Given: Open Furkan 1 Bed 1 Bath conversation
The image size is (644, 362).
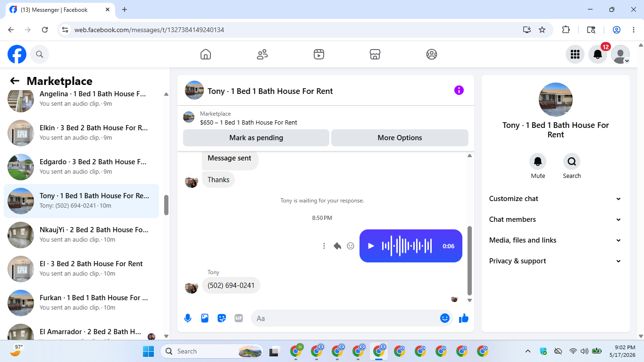Looking at the screenshot, I should (x=82, y=303).
